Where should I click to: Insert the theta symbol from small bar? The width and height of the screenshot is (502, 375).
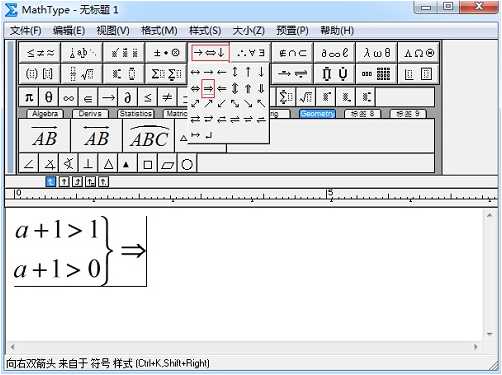49,97
